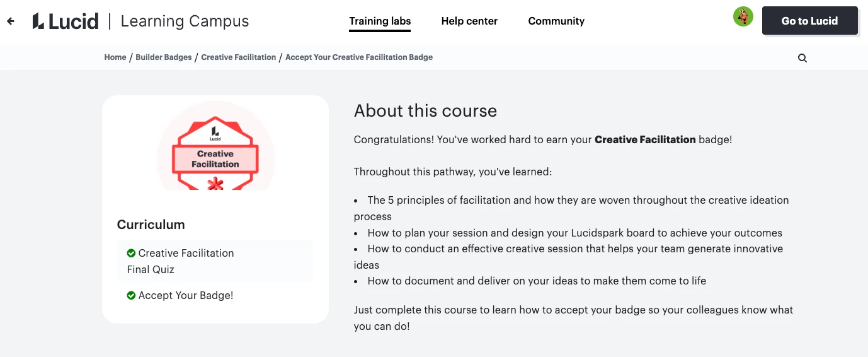Open the Community tab
This screenshot has height=357, width=868.
(x=556, y=21)
